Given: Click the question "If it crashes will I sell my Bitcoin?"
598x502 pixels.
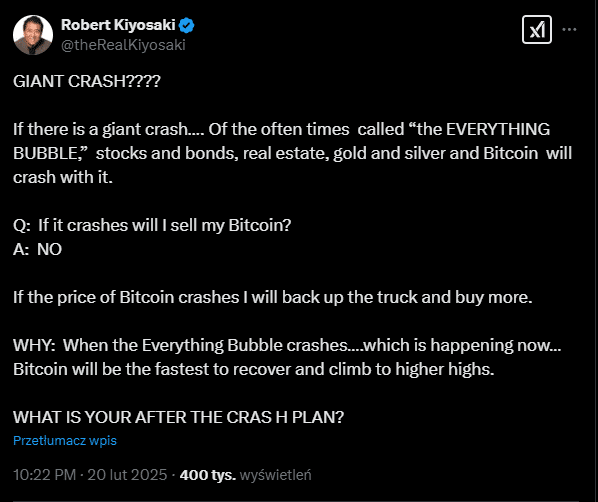Looking at the screenshot, I should click(x=152, y=225).
